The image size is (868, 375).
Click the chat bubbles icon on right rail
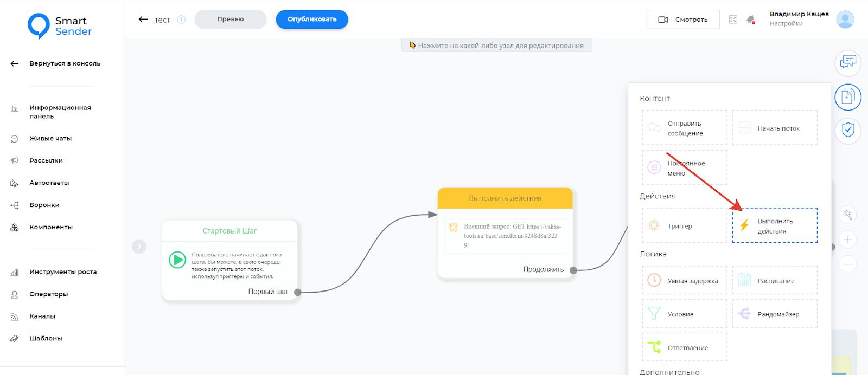click(x=847, y=62)
